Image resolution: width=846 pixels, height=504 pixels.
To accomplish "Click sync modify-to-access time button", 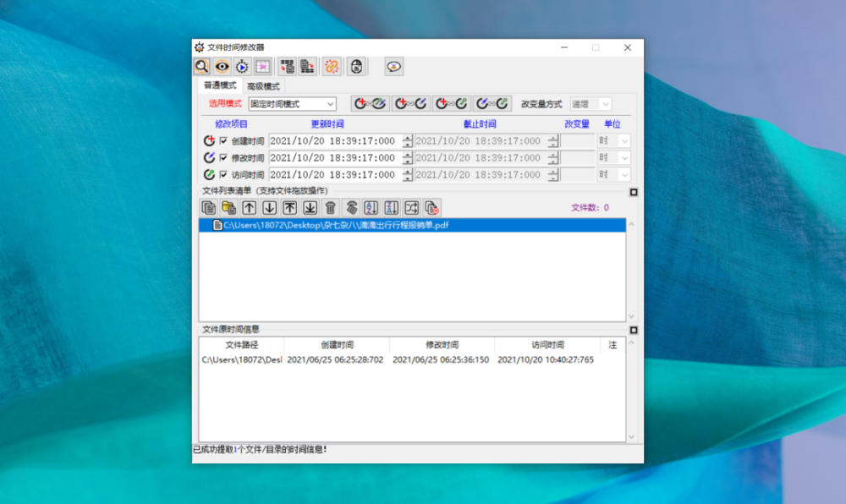I will coord(492,103).
